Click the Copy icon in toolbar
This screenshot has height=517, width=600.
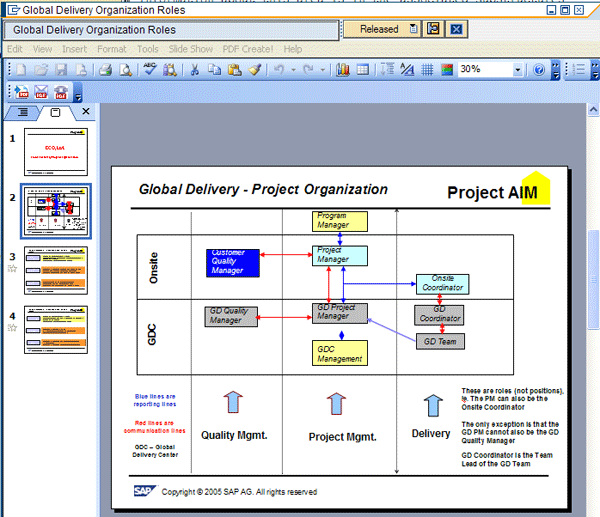click(x=214, y=70)
